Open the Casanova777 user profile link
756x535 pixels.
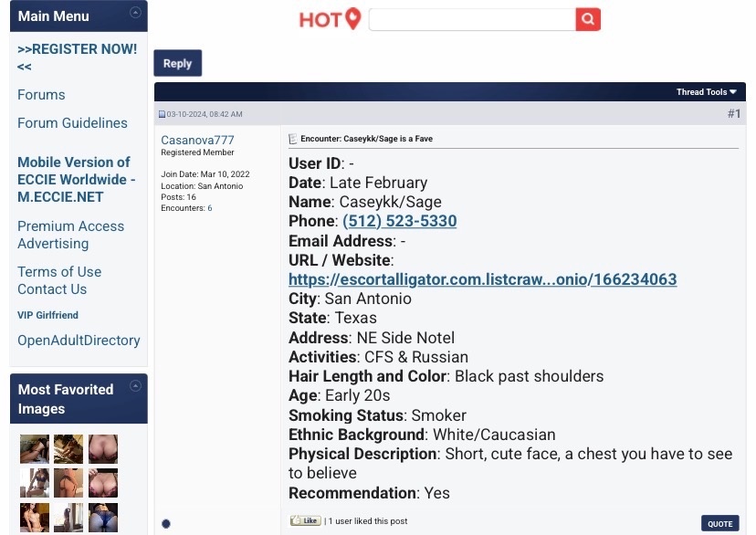click(x=197, y=140)
